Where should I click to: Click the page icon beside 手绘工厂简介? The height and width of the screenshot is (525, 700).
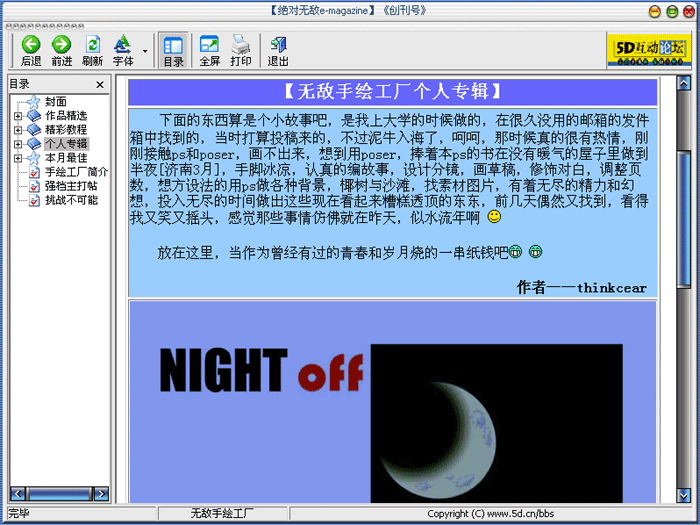[x=34, y=172]
